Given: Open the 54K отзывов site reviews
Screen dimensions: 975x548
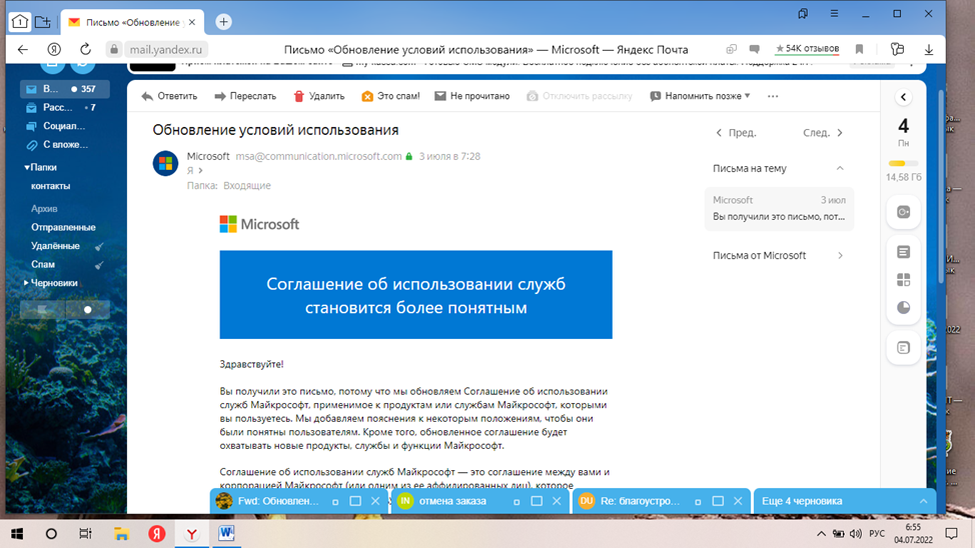Looking at the screenshot, I should (807, 49).
